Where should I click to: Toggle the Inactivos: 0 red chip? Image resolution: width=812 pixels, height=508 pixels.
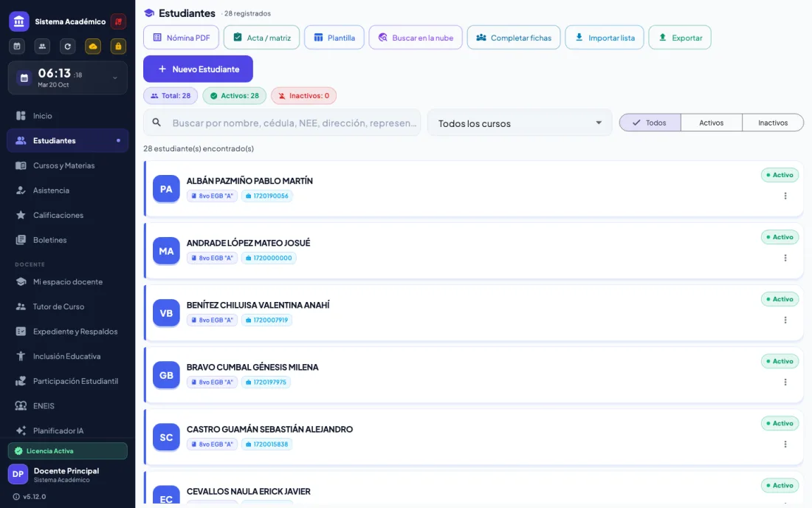(303, 96)
